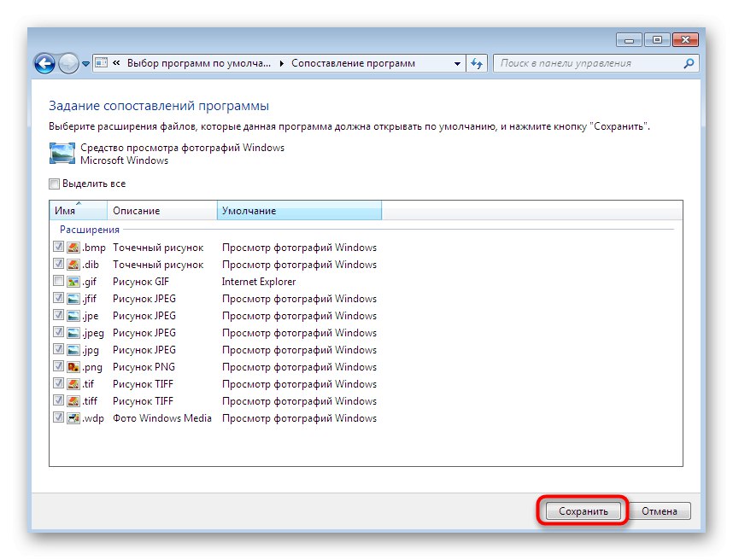
Task: Click the Forward navigation arrow
Action: pyautogui.click(x=68, y=63)
